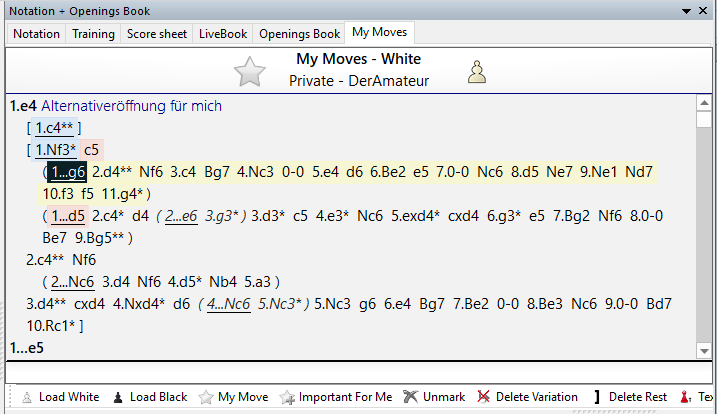
Task: Open the Openings Book tab
Action: [300, 34]
